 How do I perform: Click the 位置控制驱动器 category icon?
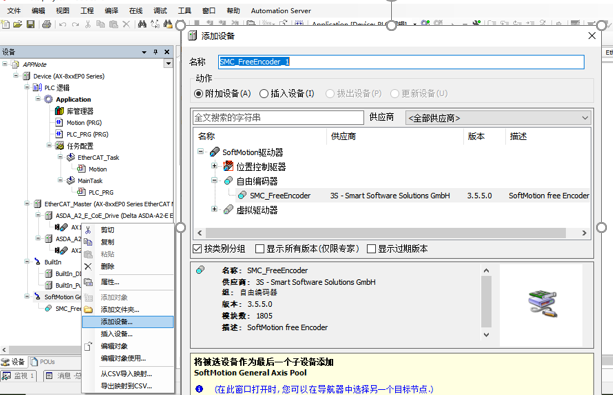228,166
